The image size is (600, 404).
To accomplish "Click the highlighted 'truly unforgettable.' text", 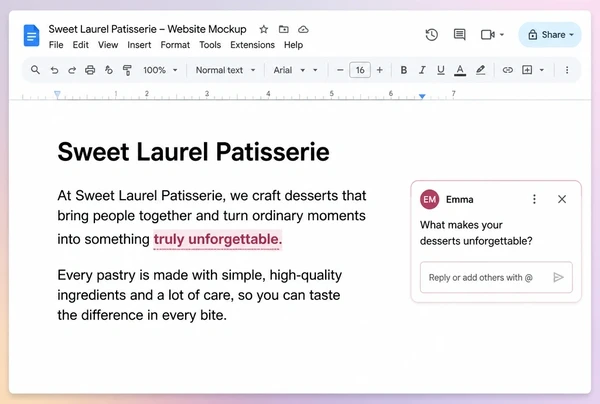I will click(x=218, y=239).
